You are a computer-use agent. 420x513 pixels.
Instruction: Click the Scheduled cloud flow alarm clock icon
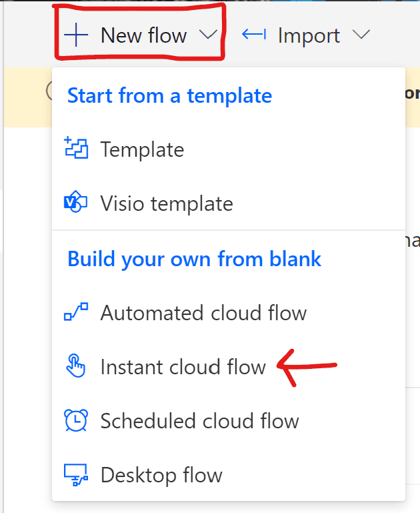pos(75,421)
